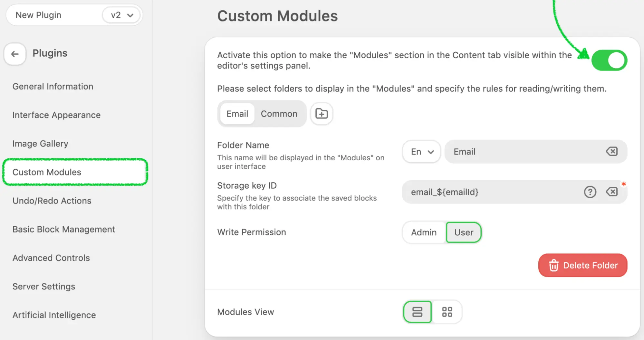
Task: Switch Modules View to grid layout
Action: pos(447,312)
